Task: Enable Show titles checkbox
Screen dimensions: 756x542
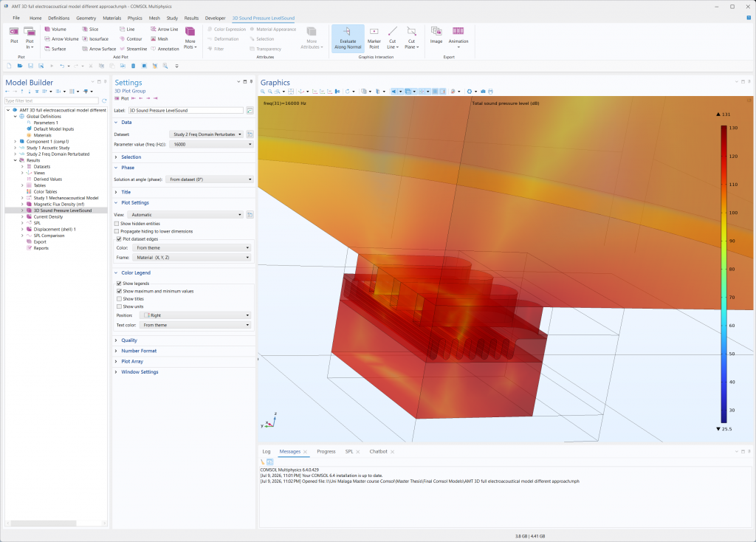Action: click(119, 299)
